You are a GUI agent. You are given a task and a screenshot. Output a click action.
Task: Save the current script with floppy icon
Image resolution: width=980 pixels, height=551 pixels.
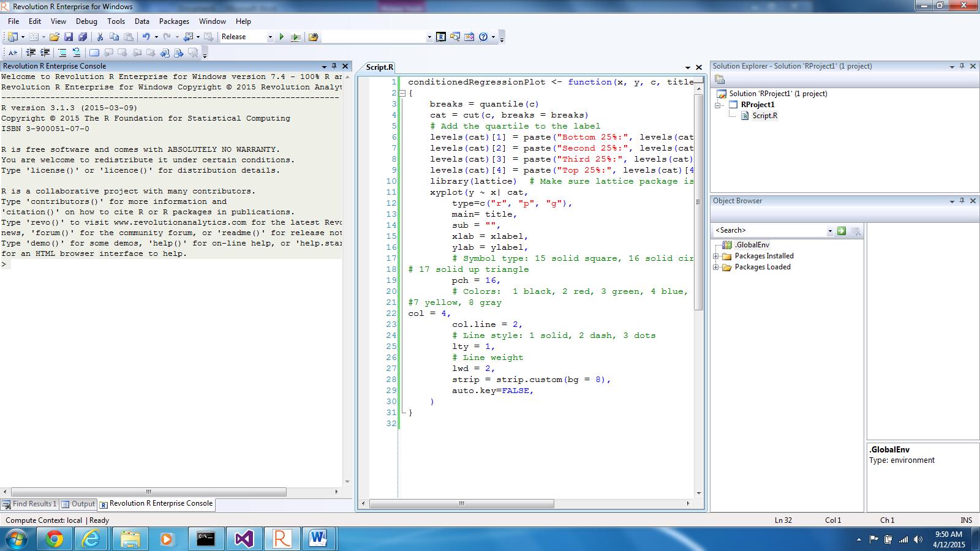click(69, 37)
